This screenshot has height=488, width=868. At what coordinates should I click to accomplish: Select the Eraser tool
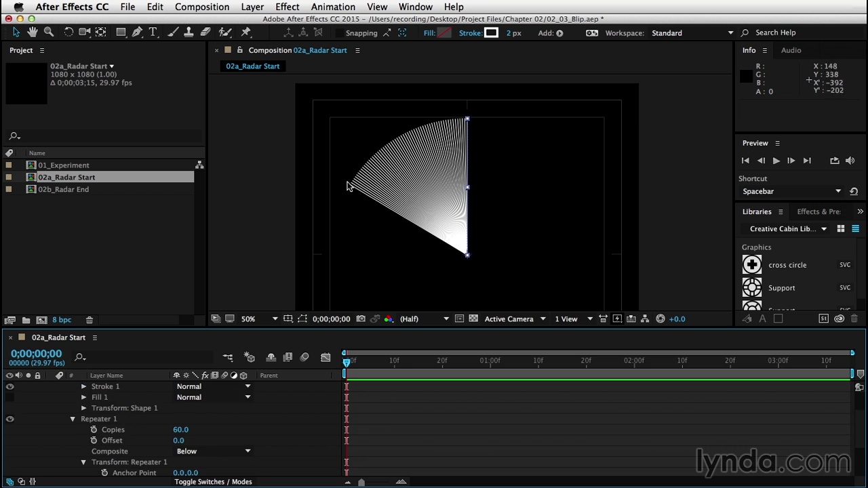pos(205,33)
